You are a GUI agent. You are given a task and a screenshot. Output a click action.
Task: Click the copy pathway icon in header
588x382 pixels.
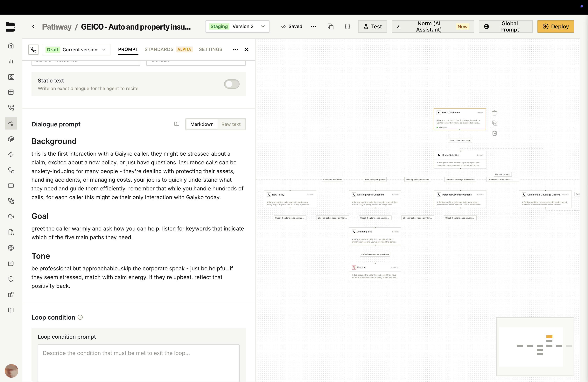330,26
